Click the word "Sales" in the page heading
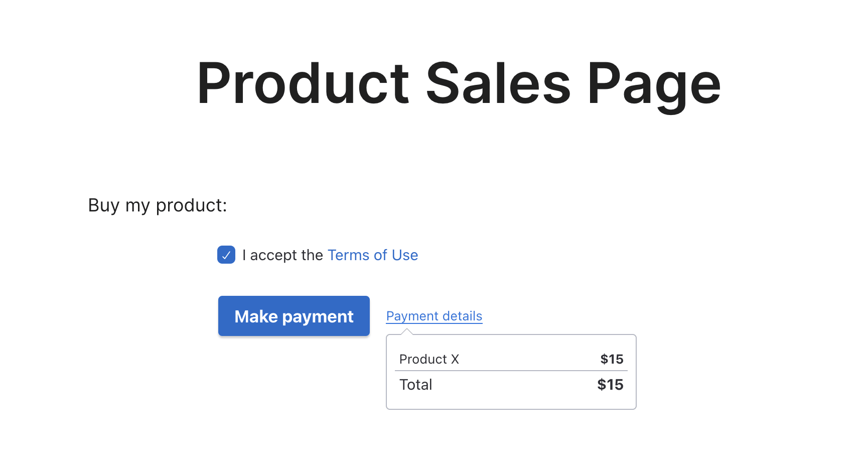 click(498, 83)
